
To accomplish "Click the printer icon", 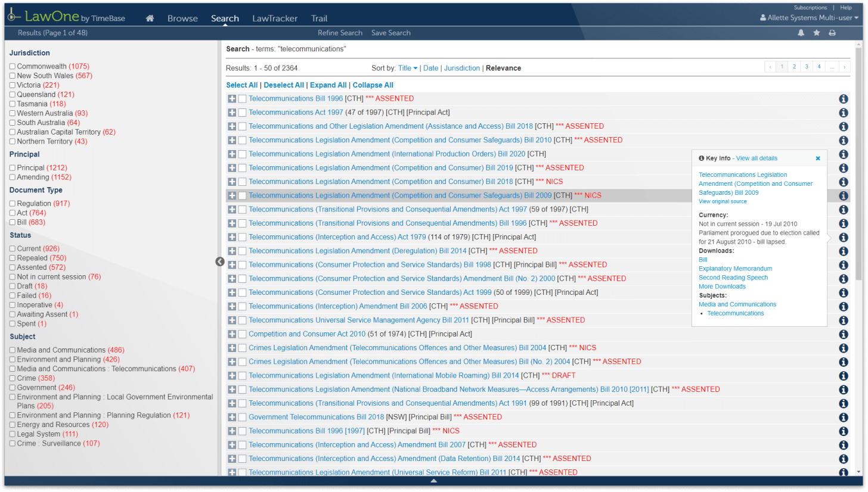I will click(832, 33).
